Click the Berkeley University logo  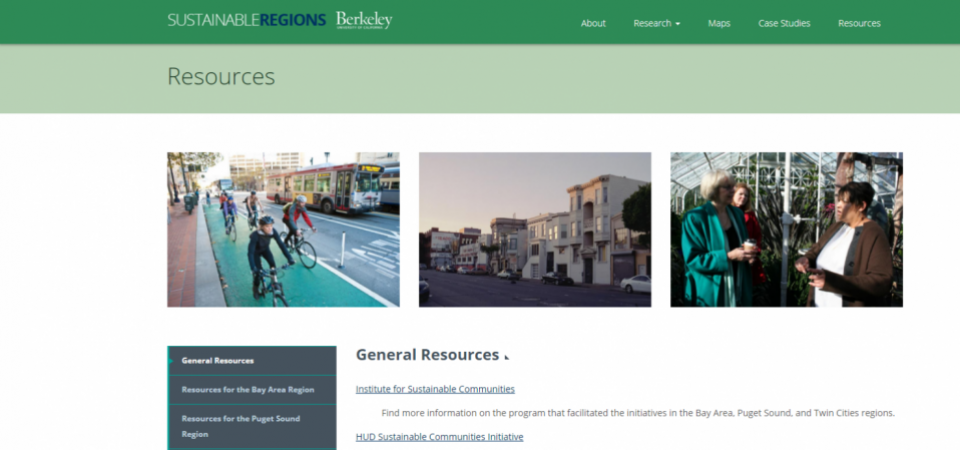[364, 20]
